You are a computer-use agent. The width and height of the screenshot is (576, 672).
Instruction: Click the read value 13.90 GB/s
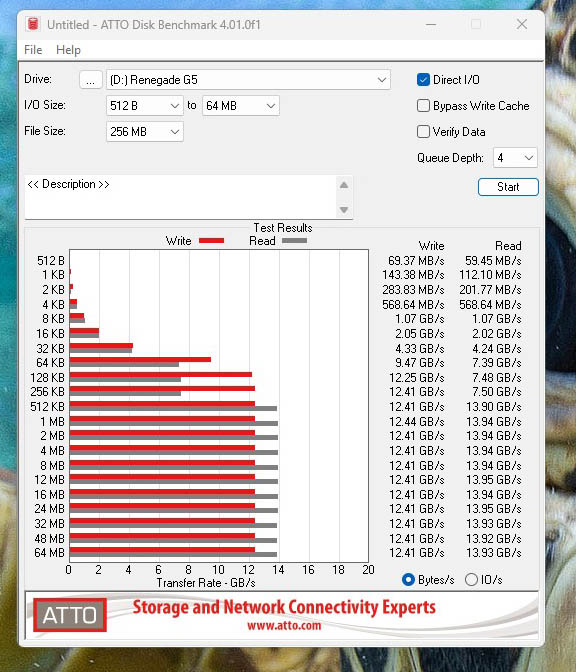(494, 407)
